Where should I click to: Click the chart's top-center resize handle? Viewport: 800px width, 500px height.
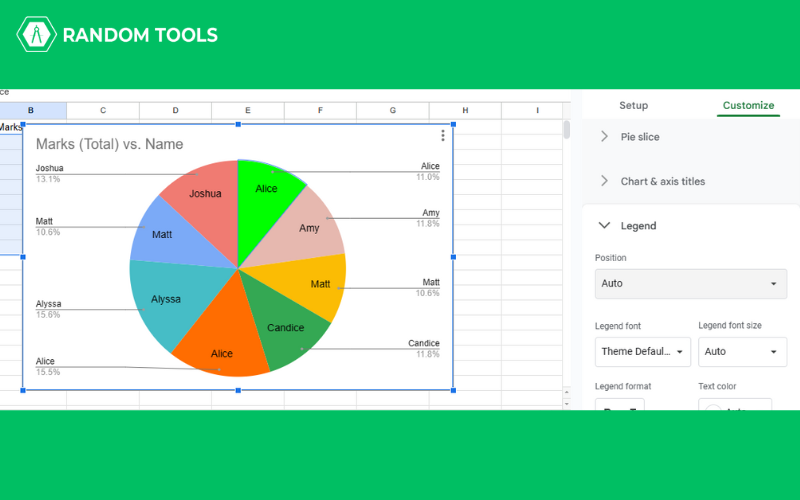238,124
